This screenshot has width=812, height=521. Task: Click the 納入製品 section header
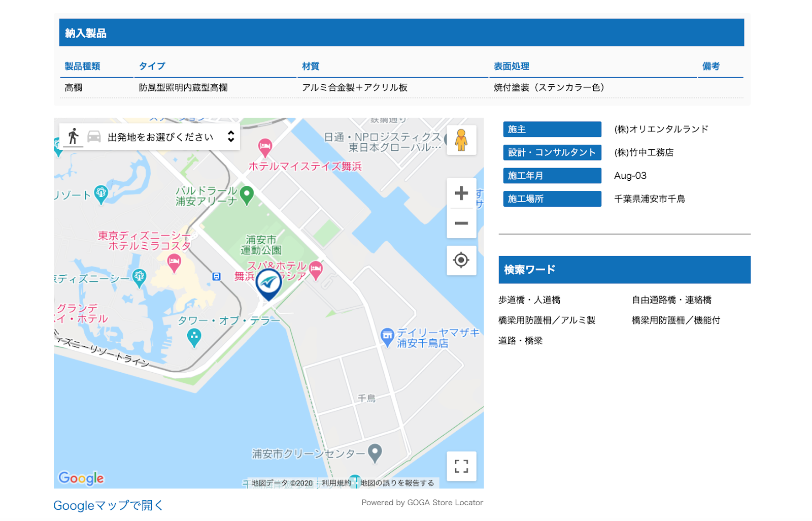[x=401, y=32]
